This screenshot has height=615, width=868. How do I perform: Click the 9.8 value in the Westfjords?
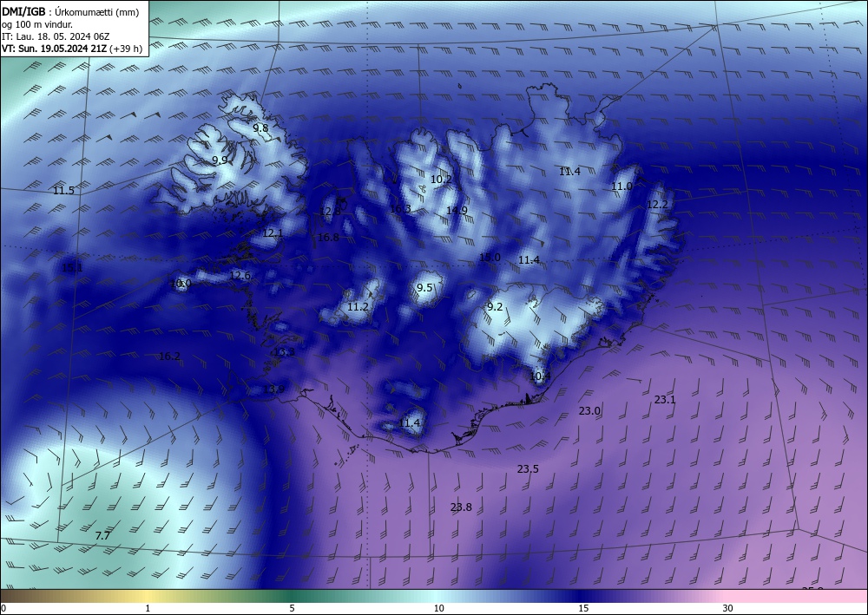point(260,128)
